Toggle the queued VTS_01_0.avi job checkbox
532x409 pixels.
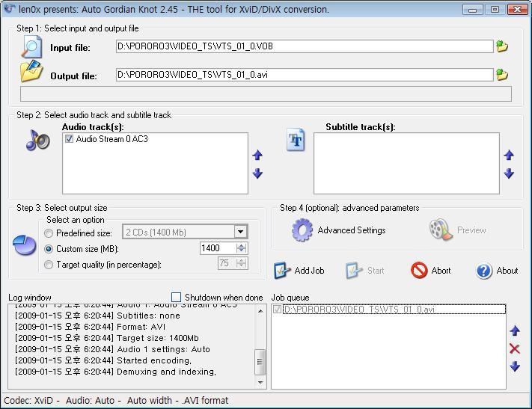(277, 309)
